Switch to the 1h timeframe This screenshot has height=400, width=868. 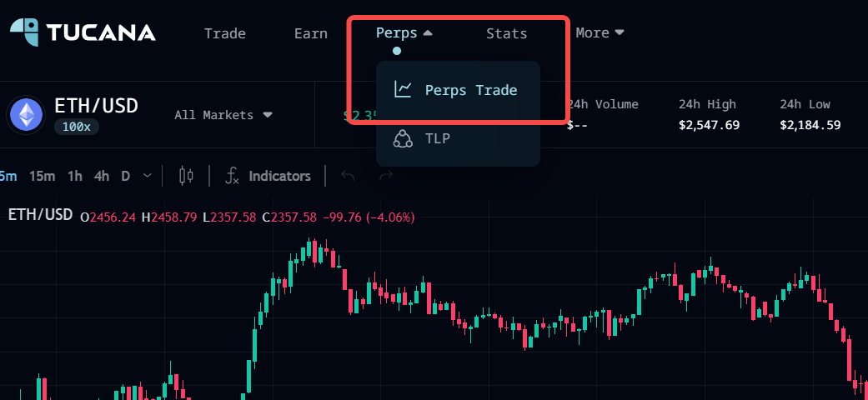point(75,176)
